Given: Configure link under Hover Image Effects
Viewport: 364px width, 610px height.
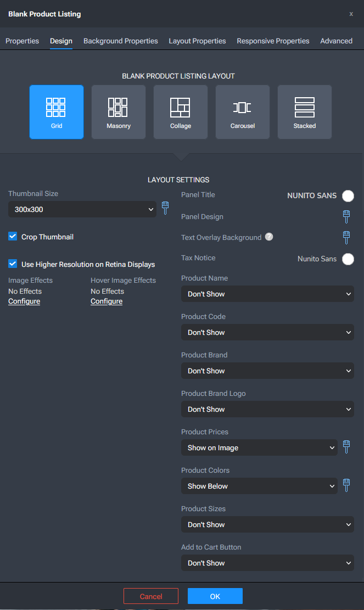Looking at the screenshot, I should pyautogui.click(x=107, y=301).
